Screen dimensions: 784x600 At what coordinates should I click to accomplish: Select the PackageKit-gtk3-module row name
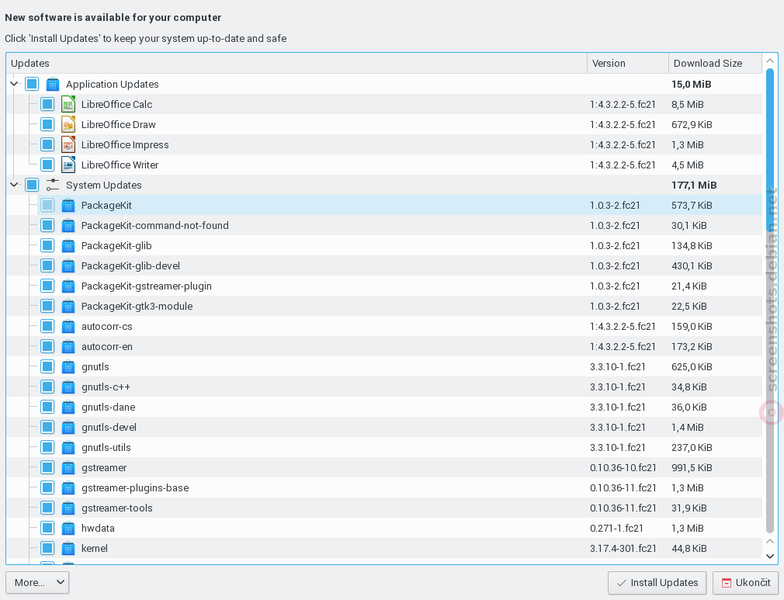pyautogui.click(x=137, y=306)
